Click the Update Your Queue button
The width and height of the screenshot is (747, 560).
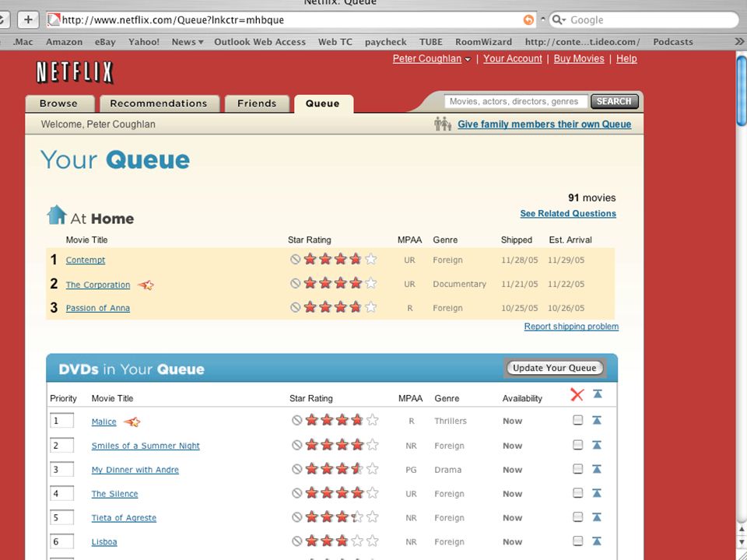tap(555, 368)
